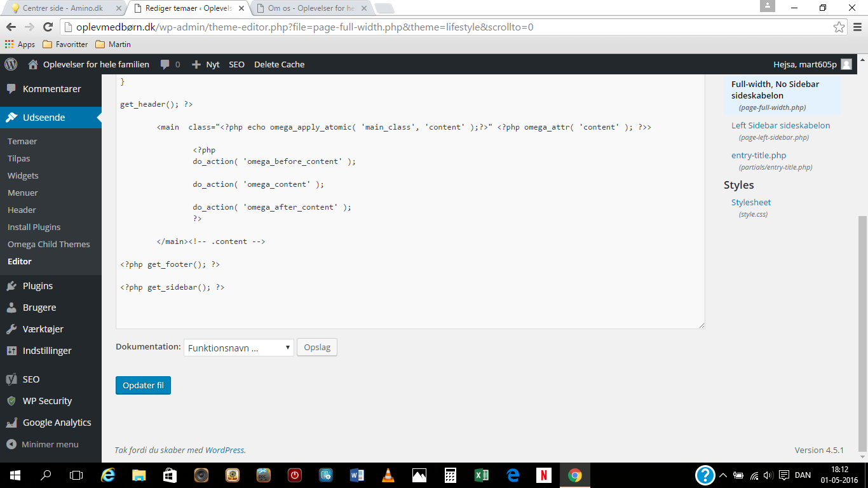
Task: Go to Tilpas submenu
Action: tap(19, 158)
